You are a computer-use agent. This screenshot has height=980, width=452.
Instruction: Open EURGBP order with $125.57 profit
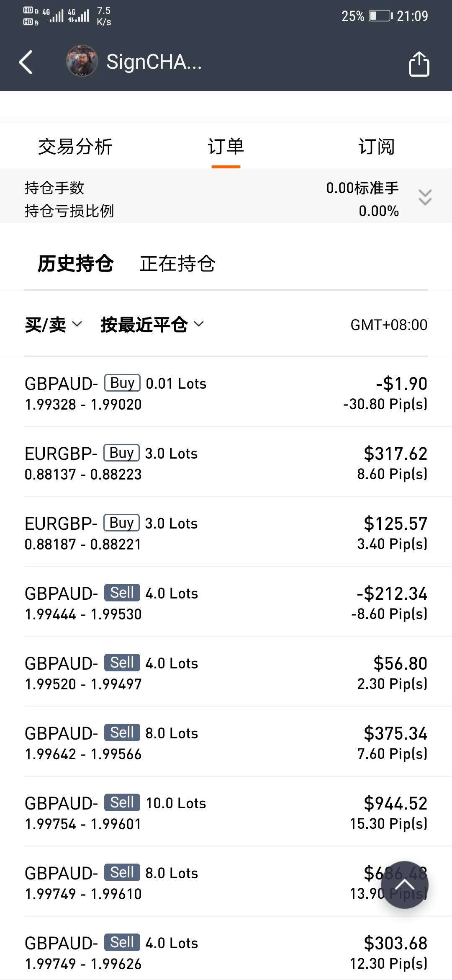[x=226, y=533]
